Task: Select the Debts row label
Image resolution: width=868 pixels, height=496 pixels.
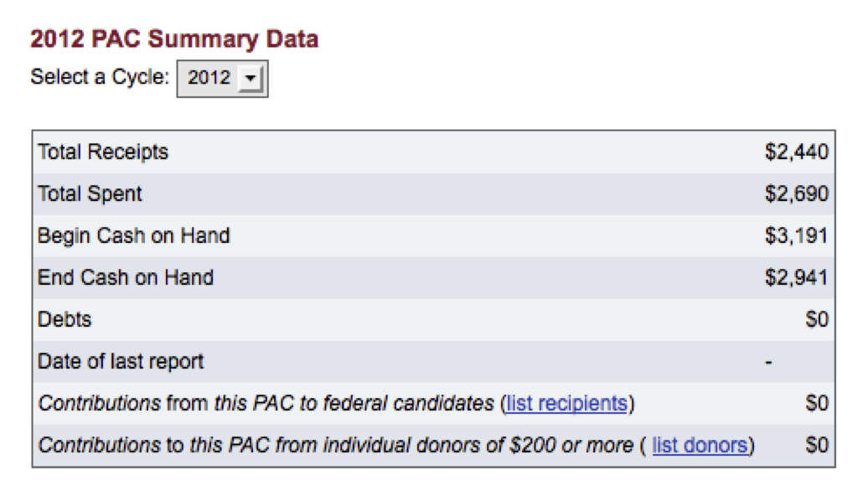Action: click(x=65, y=320)
